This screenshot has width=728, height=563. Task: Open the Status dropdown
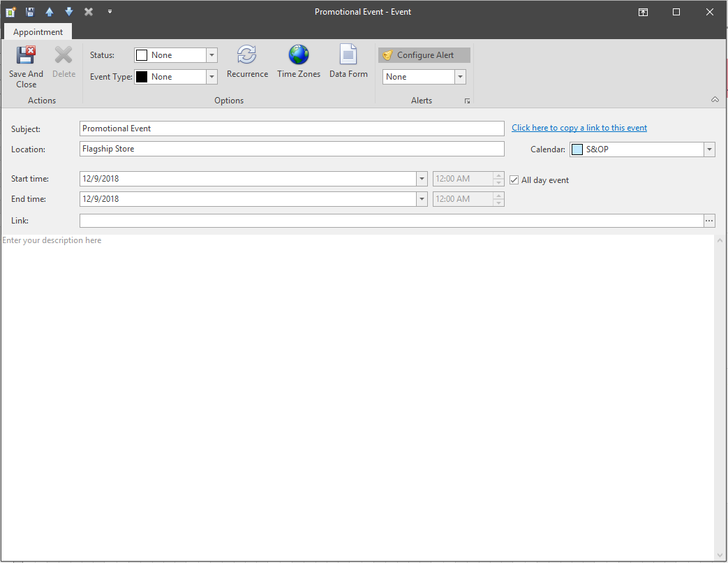pyautogui.click(x=211, y=55)
